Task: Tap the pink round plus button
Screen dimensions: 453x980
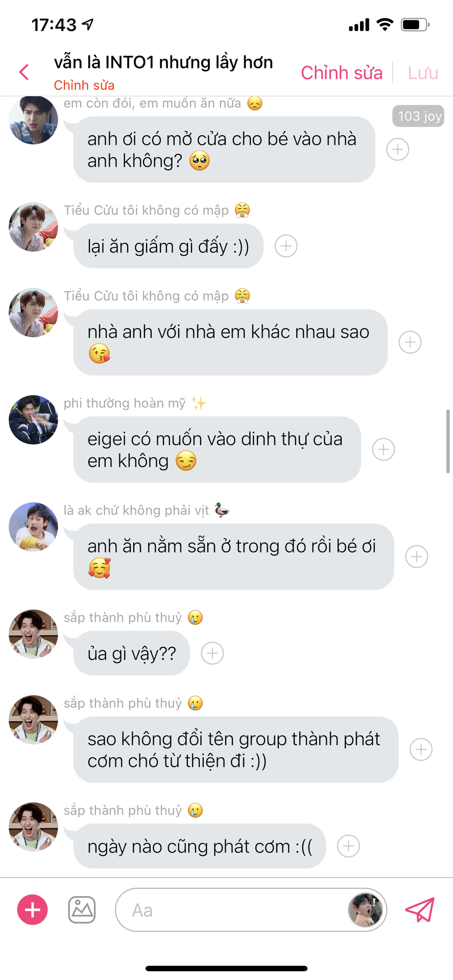Action: [33, 910]
